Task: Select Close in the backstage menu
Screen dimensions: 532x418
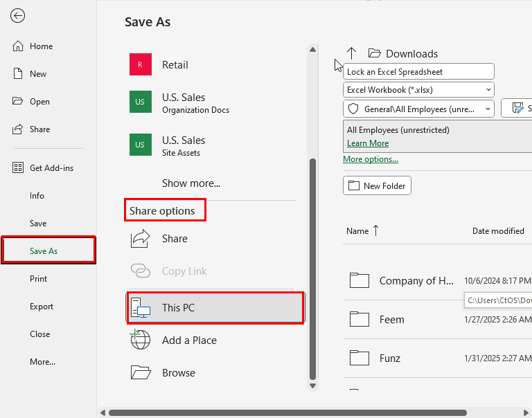Action: (x=39, y=334)
